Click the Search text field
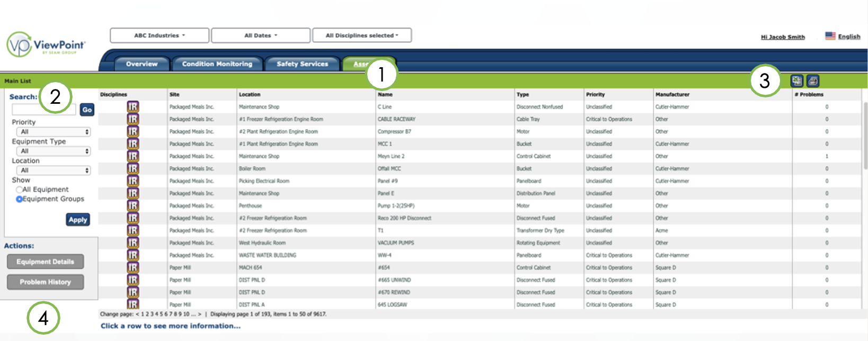Image resolution: width=868 pixels, height=341 pixels. (44, 110)
